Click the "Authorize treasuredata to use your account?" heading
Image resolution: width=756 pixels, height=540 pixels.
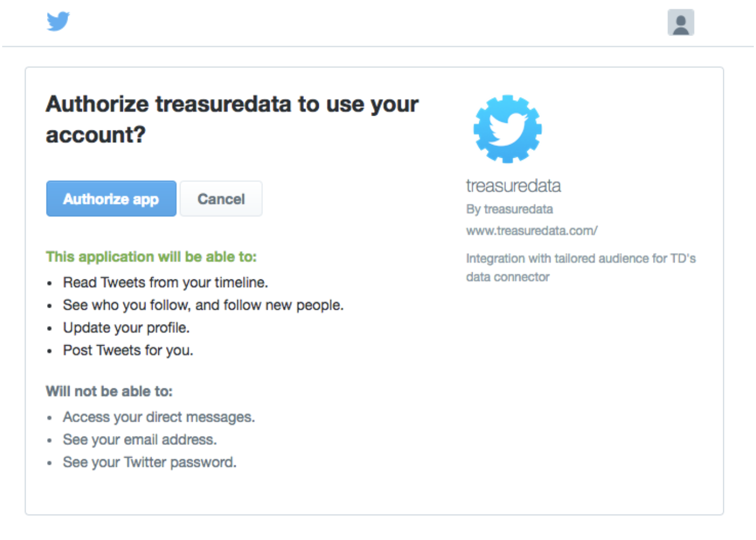[232, 119]
